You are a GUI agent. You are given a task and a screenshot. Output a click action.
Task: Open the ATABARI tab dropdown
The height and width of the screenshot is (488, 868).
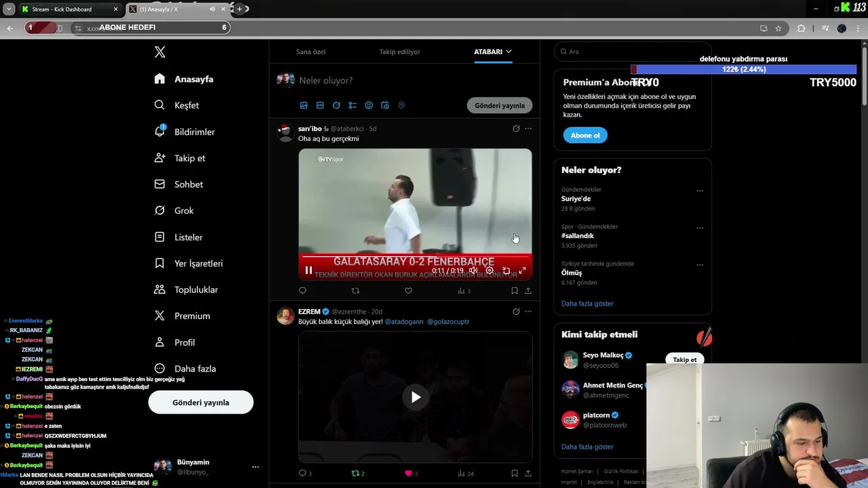[493, 52]
